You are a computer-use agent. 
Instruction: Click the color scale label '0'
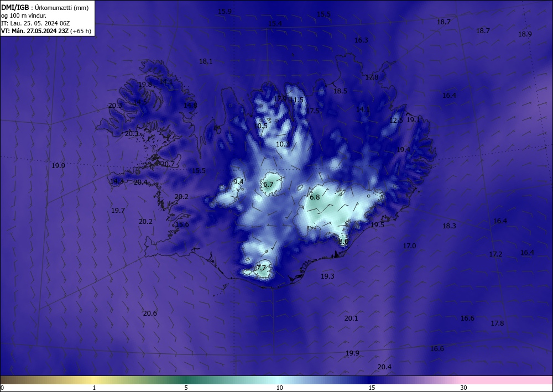[x=2, y=388]
